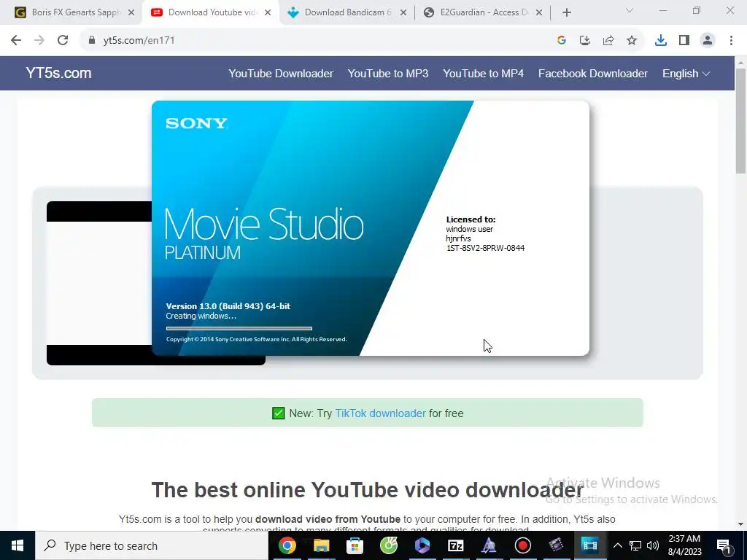Open the green Coc Coc browser taskbar icon
Viewport: 747px width, 560px height.
389,545
